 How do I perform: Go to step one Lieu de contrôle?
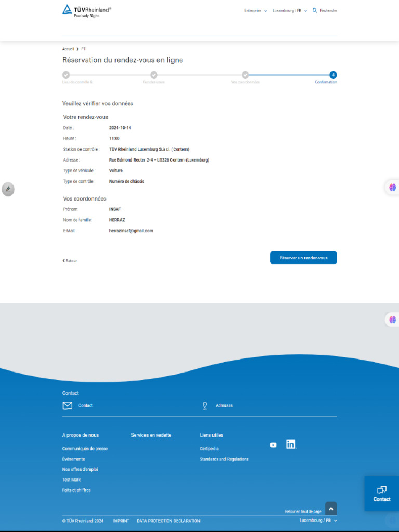[66, 75]
